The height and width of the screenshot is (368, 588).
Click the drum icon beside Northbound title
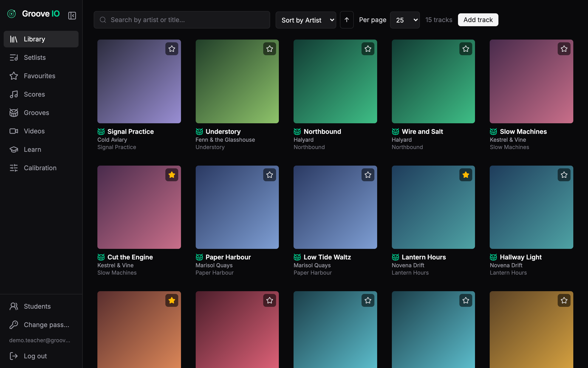tap(297, 132)
